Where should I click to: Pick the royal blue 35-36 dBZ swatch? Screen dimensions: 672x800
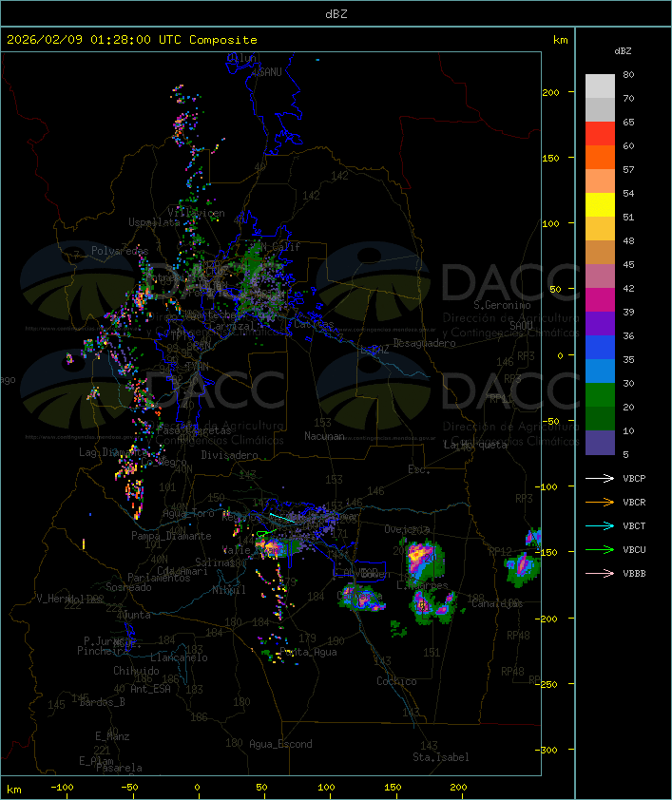600,347
